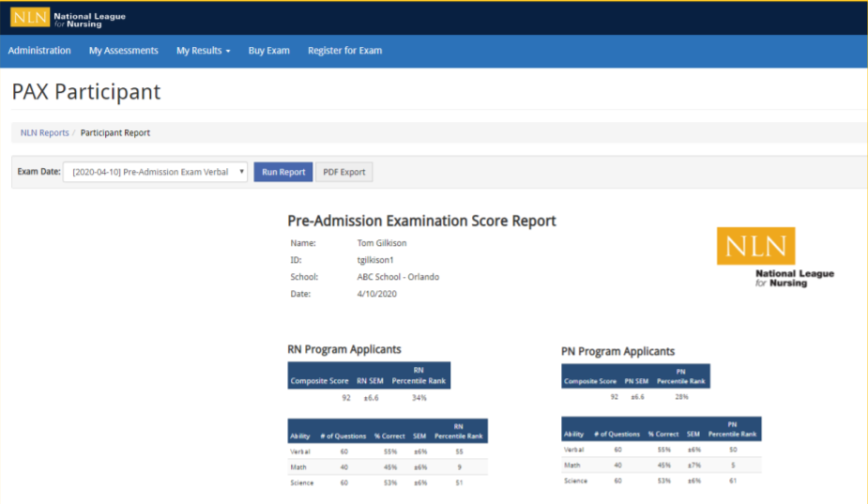Click the NLN logo in header
Image resolution: width=868 pixels, height=504 pixels.
[x=68, y=18]
